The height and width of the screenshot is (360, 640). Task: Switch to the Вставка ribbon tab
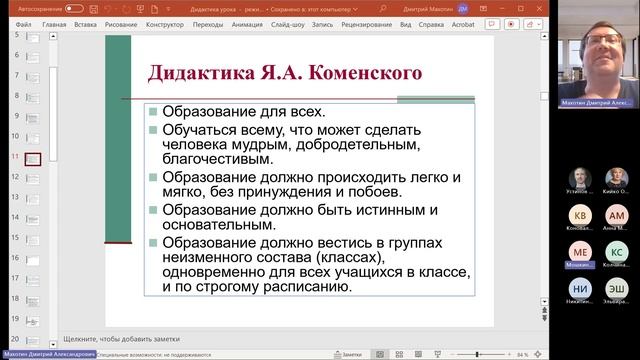(x=85, y=24)
